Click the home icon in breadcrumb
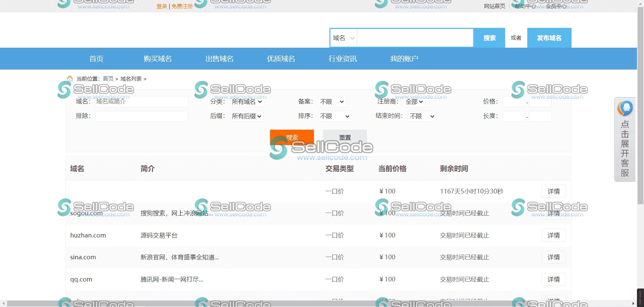This screenshot has height=307, width=644. pos(70,79)
